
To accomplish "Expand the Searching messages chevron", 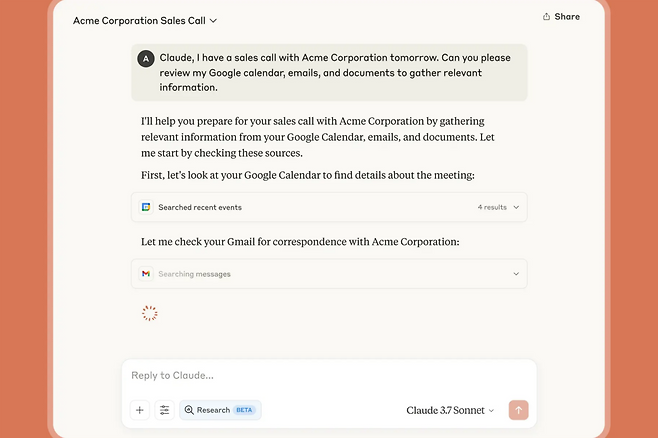I will pyautogui.click(x=516, y=274).
